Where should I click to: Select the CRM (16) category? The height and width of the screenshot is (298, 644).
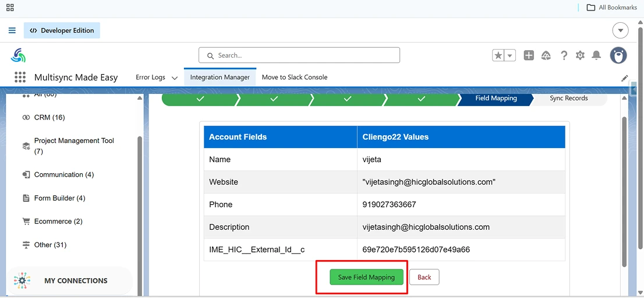[49, 118]
